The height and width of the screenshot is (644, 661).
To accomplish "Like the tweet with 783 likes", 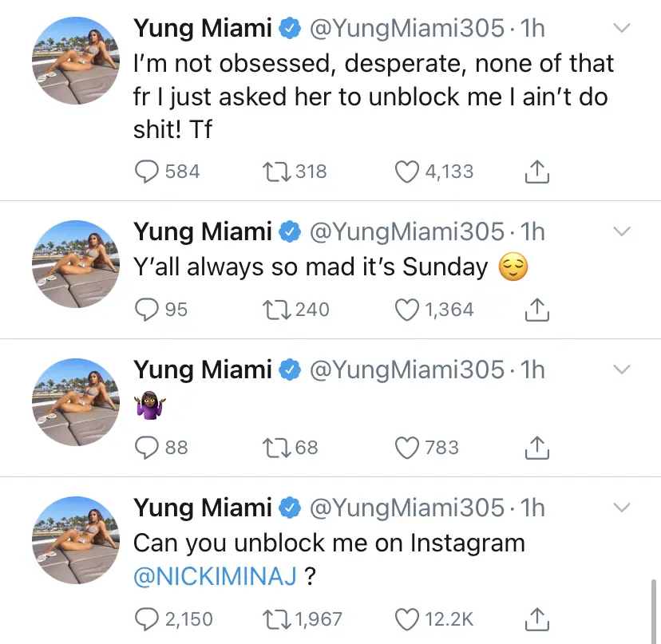I will pyautogui.click(x=408, y=448).
